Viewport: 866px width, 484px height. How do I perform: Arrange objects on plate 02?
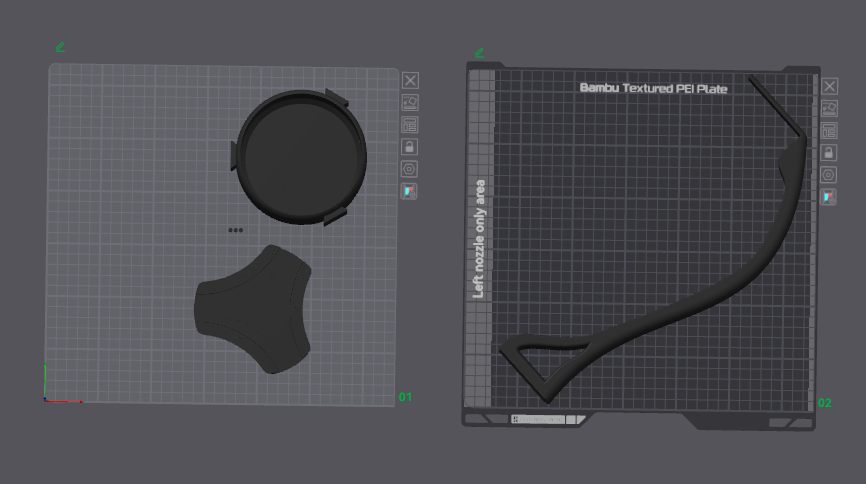[x=829, y=130]
